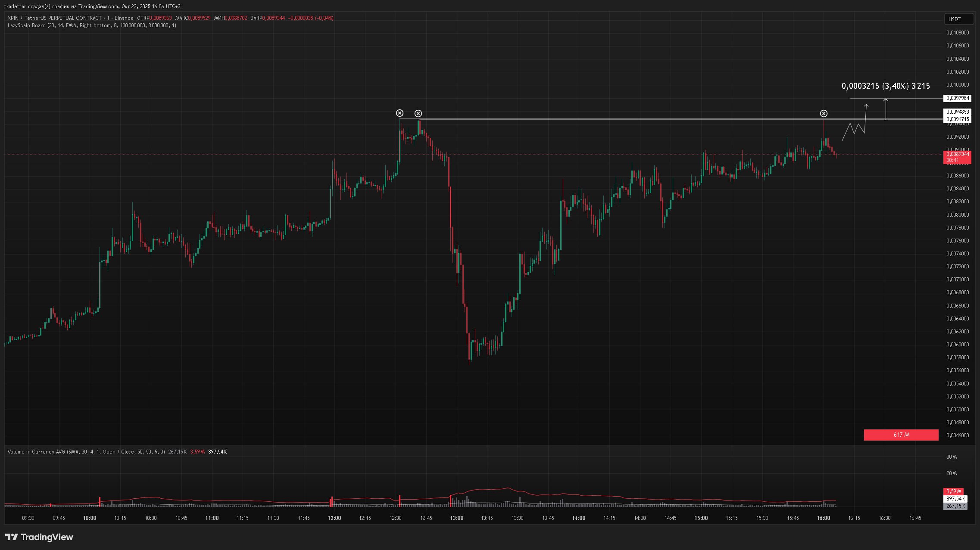Viewport: 980px width, 550px height.
Task: Click the 16:00 label on time axis
Action: pos(823,518)
